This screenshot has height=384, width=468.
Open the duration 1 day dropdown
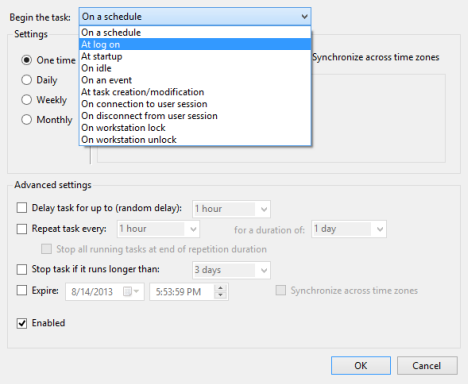click(x=349, y=229)
